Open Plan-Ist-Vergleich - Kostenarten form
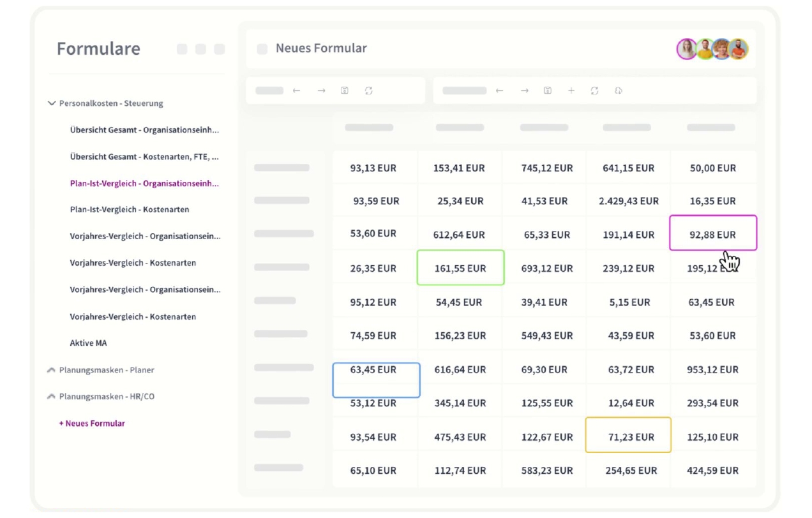Viewport: 812px width, 518px height. pos(130,209)
